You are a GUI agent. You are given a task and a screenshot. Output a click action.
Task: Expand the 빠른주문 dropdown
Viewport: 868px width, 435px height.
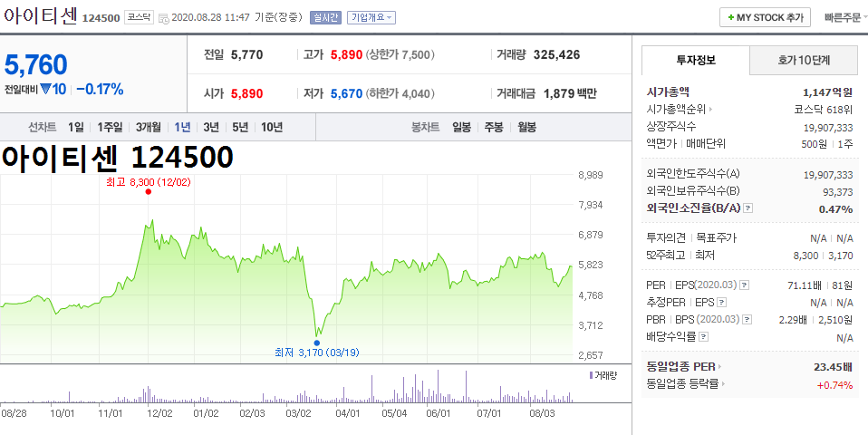tap(845, 18)
